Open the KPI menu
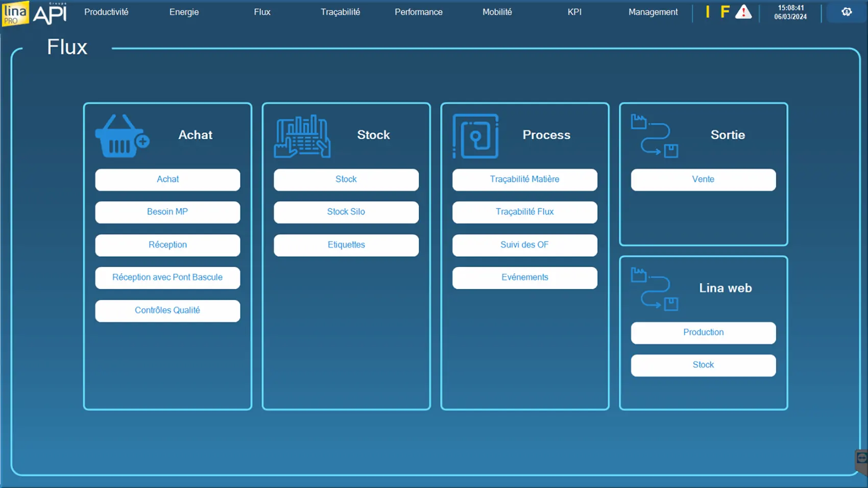 pos(574,12)
